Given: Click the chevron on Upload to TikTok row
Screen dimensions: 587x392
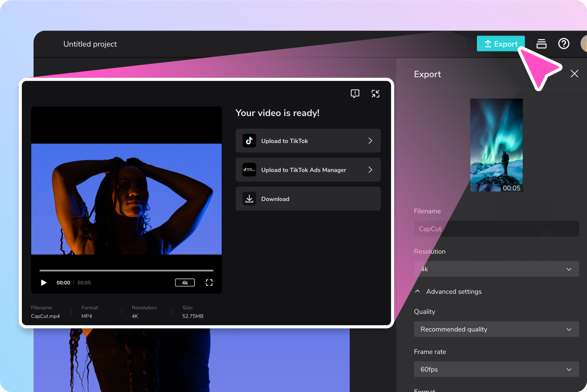Looking at the screenshot, I should (x=370, y=141).
